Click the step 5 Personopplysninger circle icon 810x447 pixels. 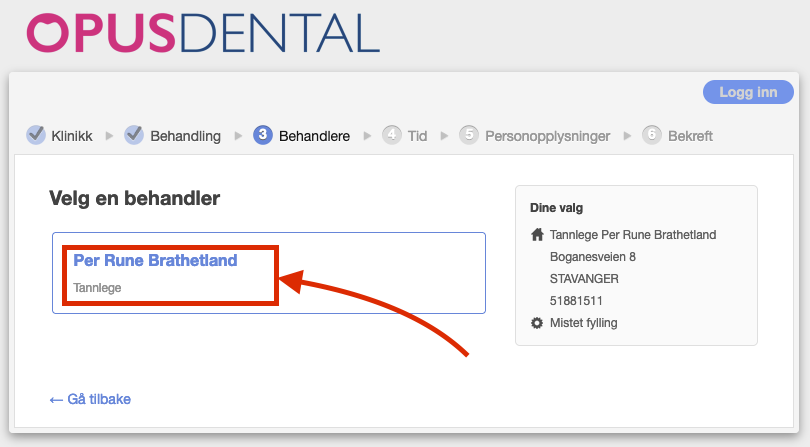pos(469,135)
